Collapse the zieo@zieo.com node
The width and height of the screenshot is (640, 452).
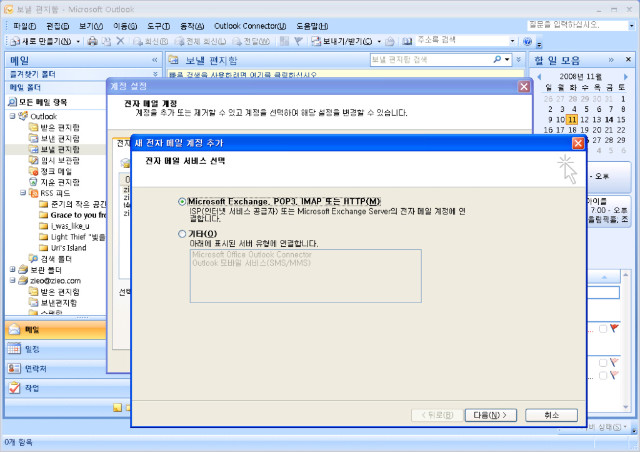pos(13,281)
